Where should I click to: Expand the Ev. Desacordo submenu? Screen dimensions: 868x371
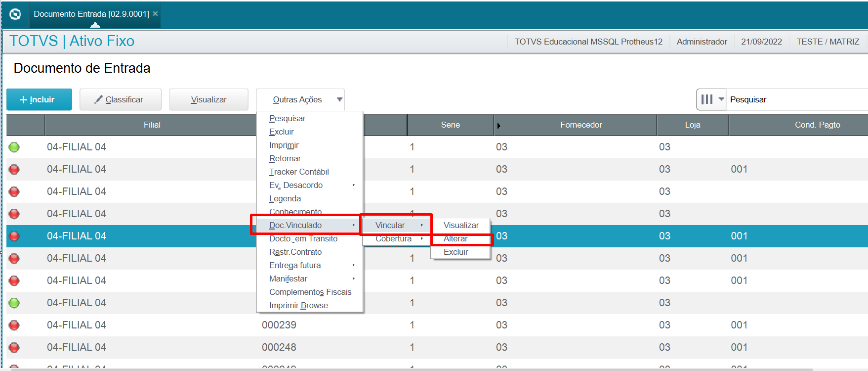click(x=310, y=185)
